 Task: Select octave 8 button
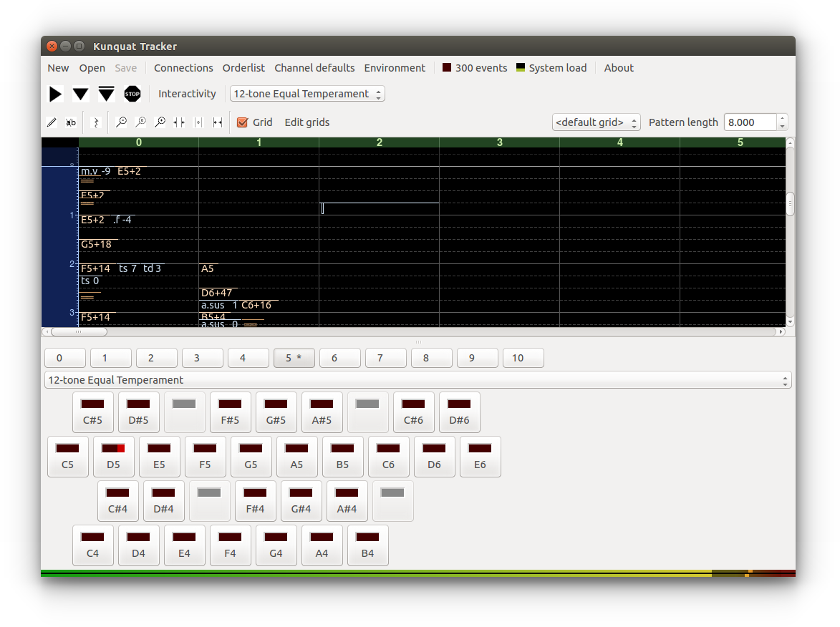coord(432,358)
